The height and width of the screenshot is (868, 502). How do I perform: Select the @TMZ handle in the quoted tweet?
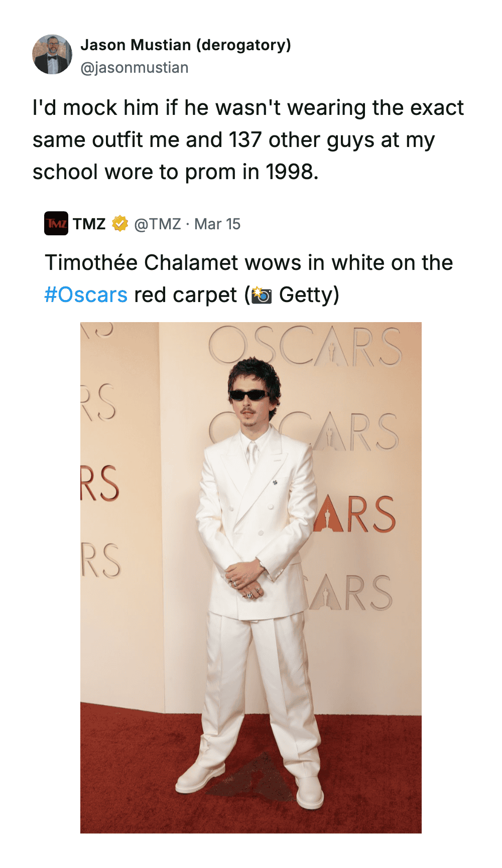(x=158, y=224)
